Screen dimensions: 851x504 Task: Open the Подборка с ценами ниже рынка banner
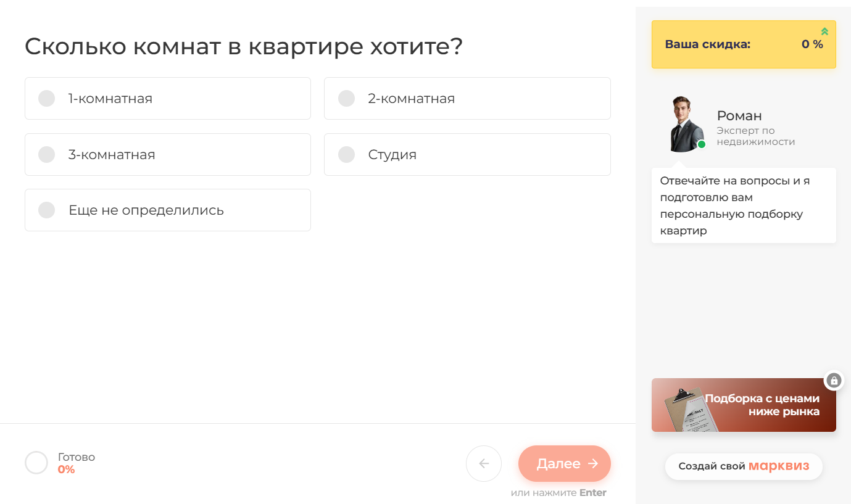(x=744, y=405)
